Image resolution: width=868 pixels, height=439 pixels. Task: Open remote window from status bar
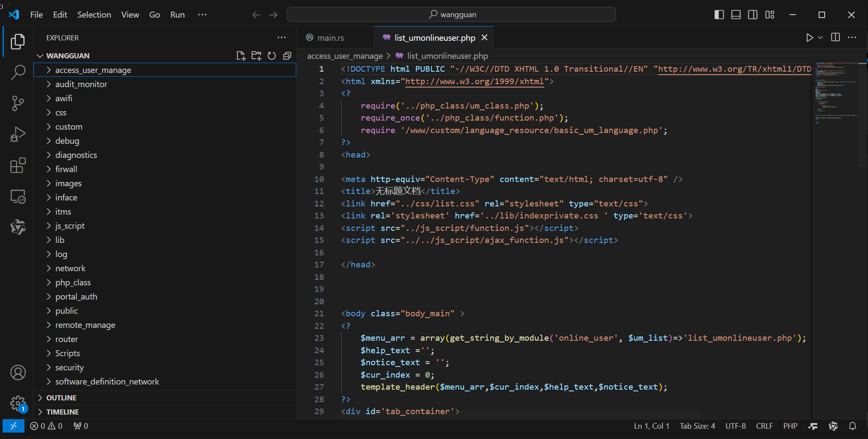point(13,426)
